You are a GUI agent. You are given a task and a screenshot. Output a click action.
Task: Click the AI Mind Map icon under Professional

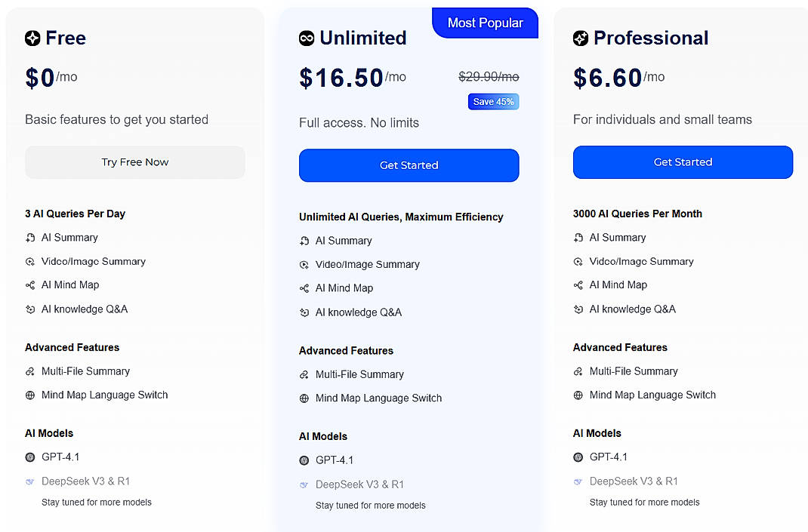pyautogui.click(x=580, y=285)
